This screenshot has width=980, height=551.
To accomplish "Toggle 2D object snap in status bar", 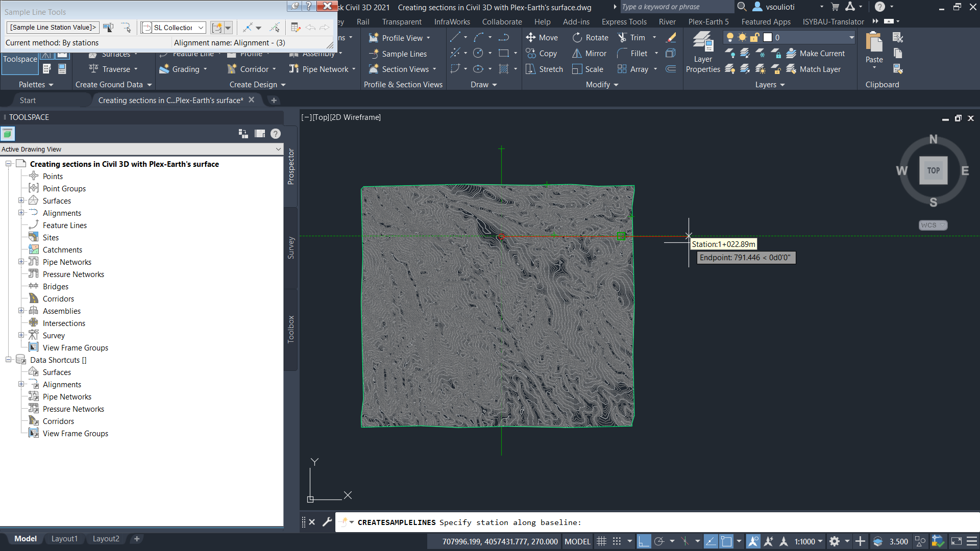I will coord(726,541).
